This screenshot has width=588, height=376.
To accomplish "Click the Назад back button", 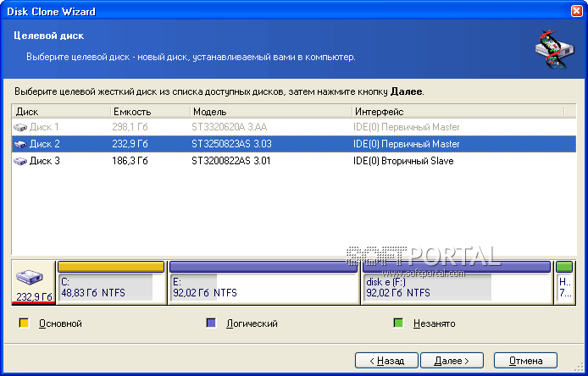I will click(x=386, y=361).
